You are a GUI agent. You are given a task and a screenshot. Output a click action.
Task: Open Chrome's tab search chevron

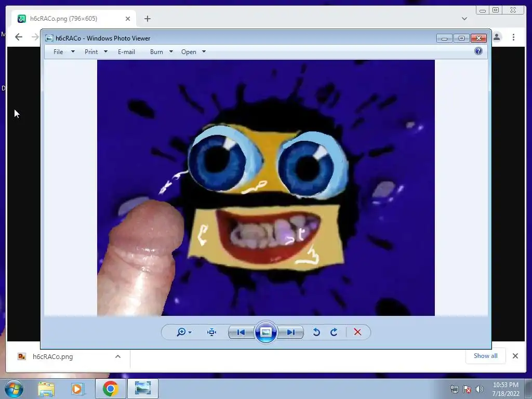464,19
